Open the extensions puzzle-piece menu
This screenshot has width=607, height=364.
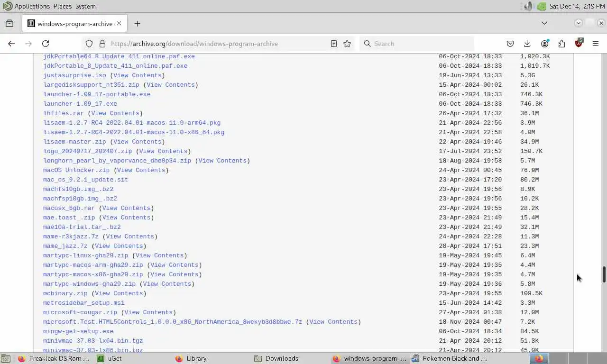(x=561, y=44)
